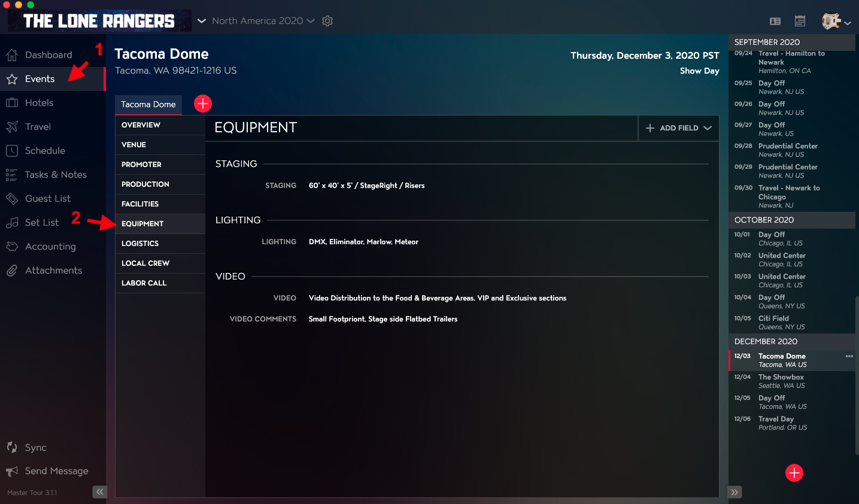This screenshot has height=504, width=859.
Task: Select the Equipment section
Action: point(160,224)
